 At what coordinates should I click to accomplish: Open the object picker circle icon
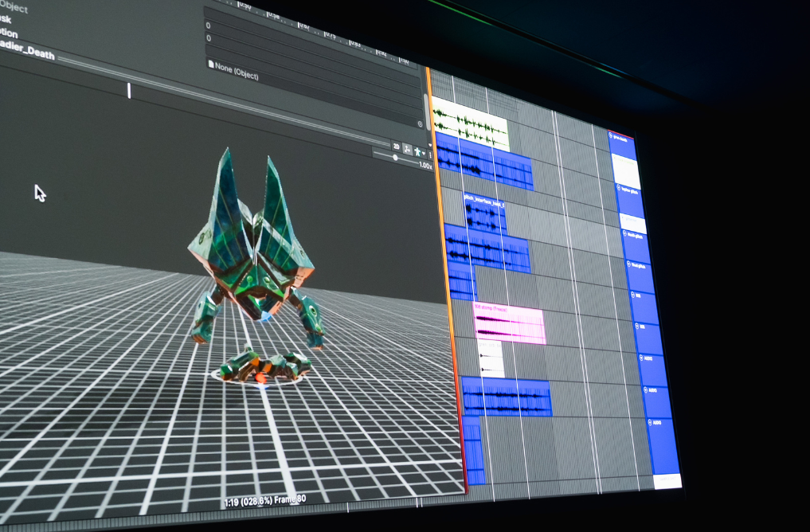click(x=420, y=124)
